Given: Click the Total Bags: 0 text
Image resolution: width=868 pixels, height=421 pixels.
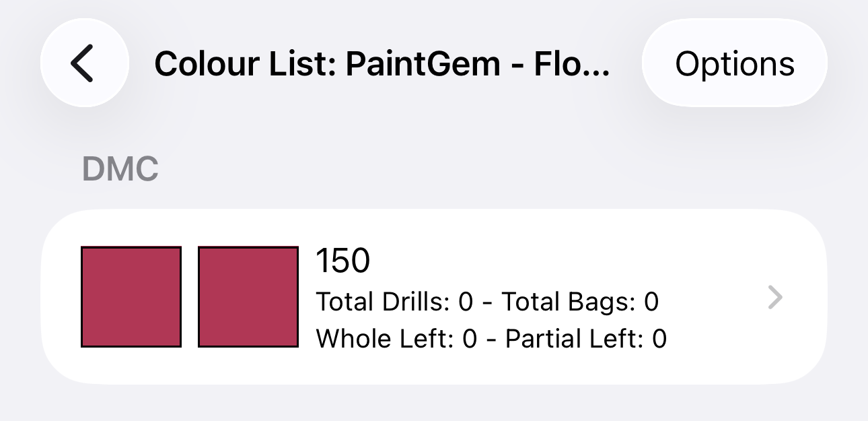Looking at the screenshot, I should [580, 302].
